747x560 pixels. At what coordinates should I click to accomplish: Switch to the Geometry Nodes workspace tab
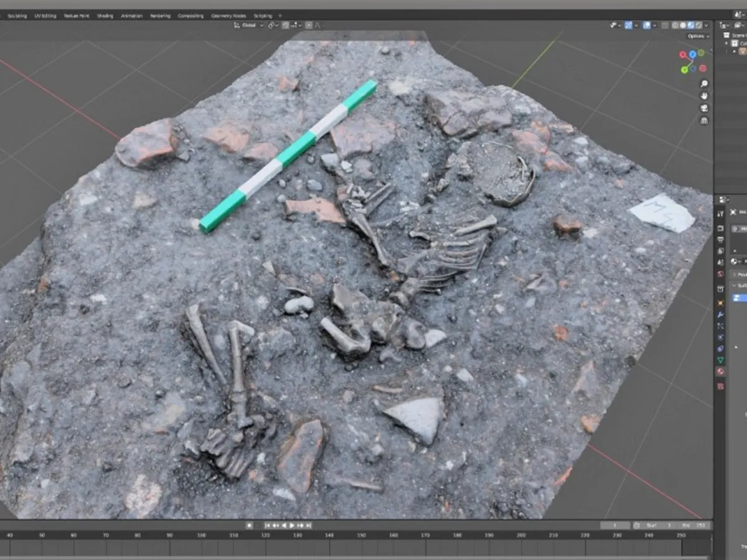[x=228, y=16]
